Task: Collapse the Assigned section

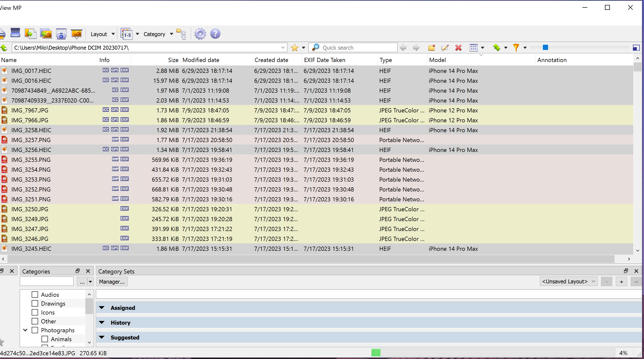Action: [x=102, y=308]
